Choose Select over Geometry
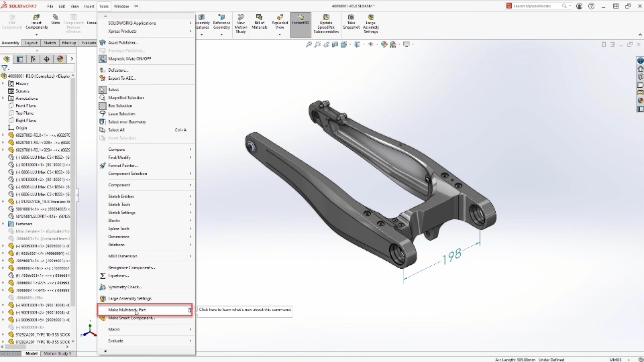The image size is (644, 362). (x=127, y=122)
